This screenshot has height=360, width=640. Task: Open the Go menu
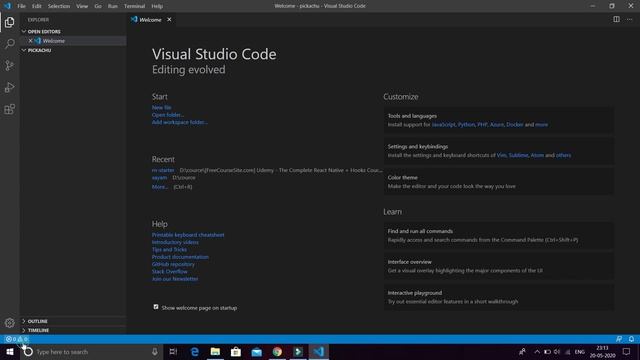pyautogui.click(x=98, y=6)
